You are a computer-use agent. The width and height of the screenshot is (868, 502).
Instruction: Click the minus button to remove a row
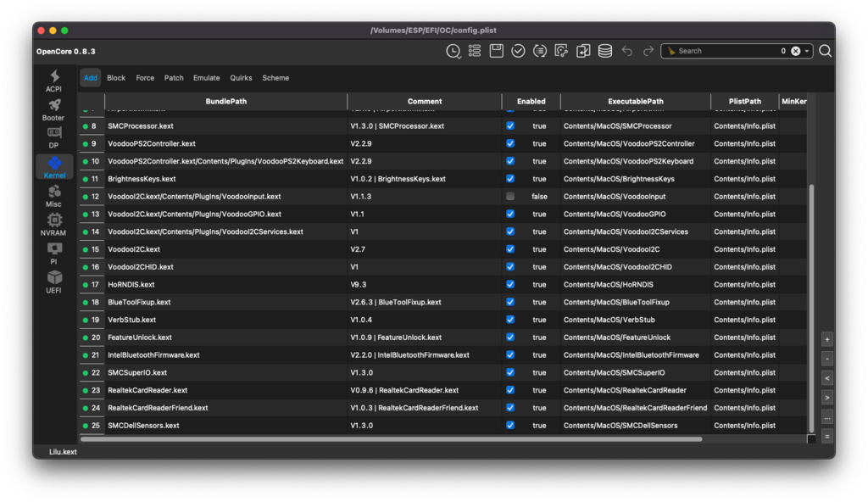click(x=827, y=359)
